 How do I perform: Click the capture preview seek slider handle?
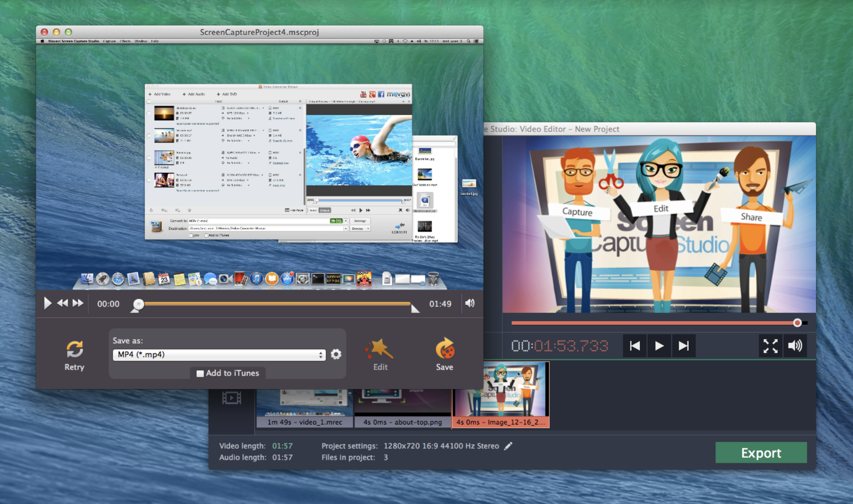(138, 304)
